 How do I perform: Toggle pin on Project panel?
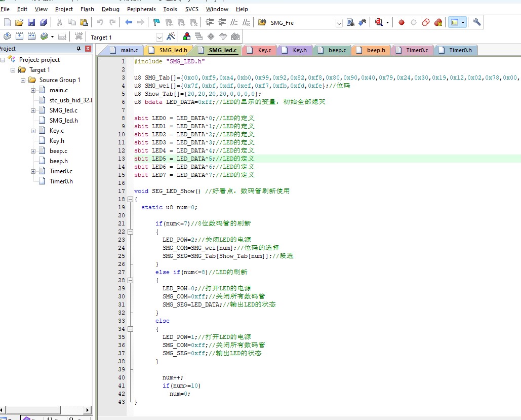pyautogui.click(x=79, y=49)
